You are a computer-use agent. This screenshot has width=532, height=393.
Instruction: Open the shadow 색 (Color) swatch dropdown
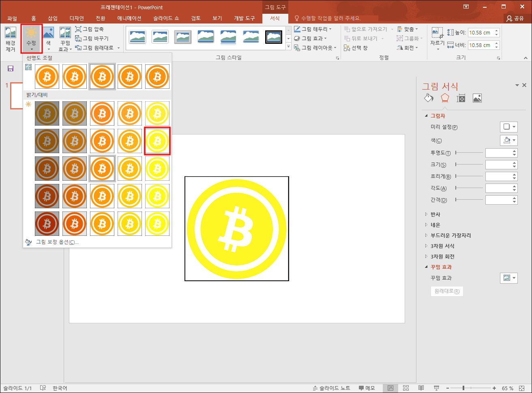[509, 140]
